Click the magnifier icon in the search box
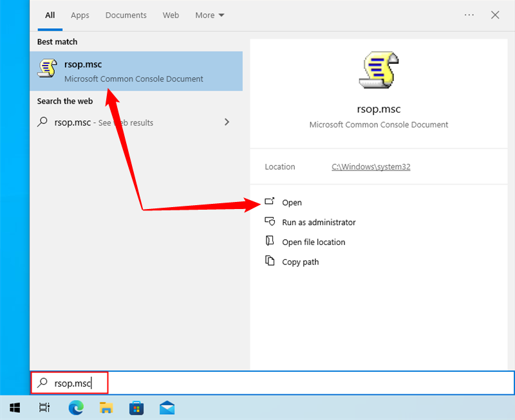Image resolution: width=515 pixels, height=420 pixels. point(41,382)
